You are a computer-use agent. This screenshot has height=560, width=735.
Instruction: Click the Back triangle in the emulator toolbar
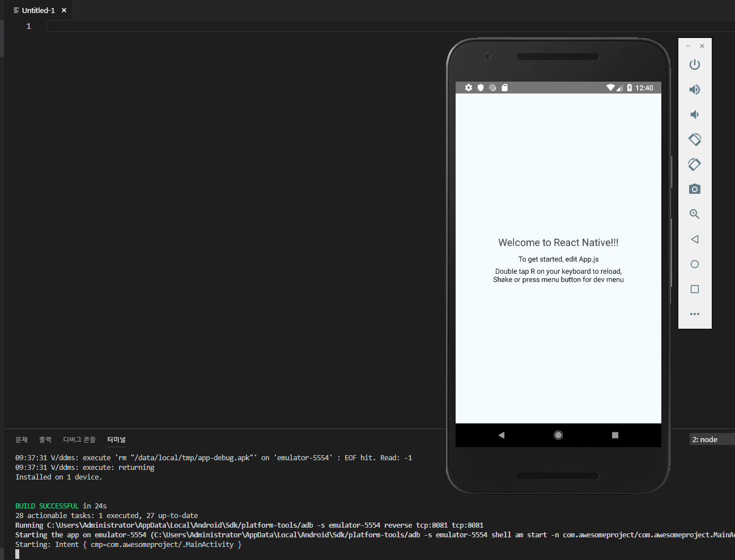[x=695, y=239]
